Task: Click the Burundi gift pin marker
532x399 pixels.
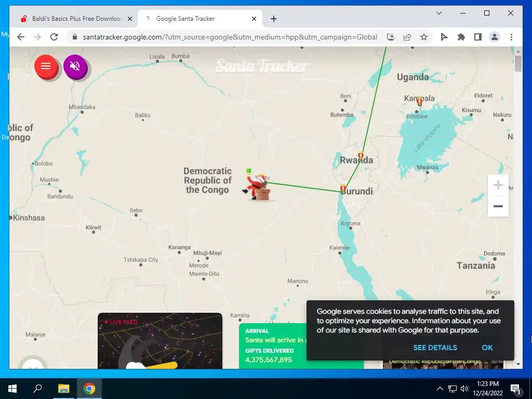Action: click(343, 188)
